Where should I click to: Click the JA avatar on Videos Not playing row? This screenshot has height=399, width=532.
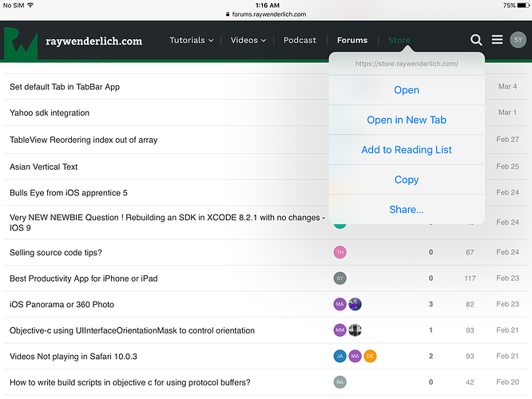(x=340, y=356)
